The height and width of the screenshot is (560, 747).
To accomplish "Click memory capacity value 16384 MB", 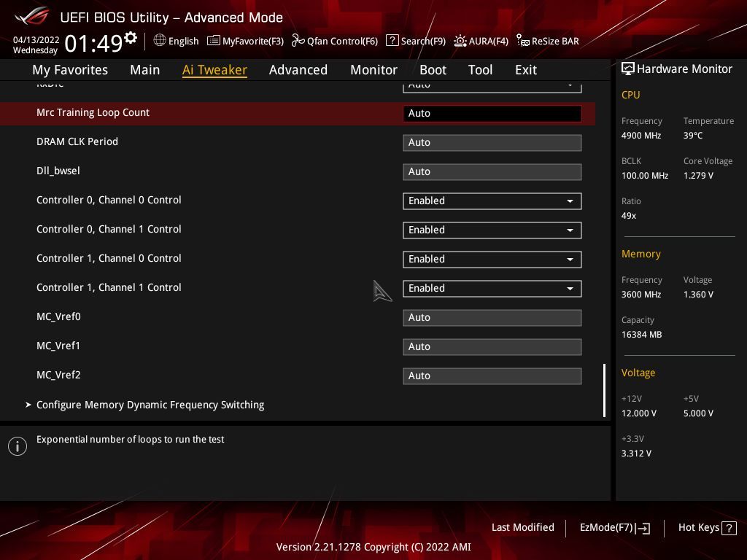I will 642,334.
